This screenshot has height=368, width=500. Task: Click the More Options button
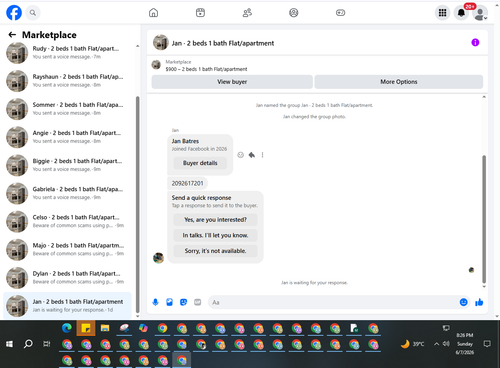tap(399, 82)
